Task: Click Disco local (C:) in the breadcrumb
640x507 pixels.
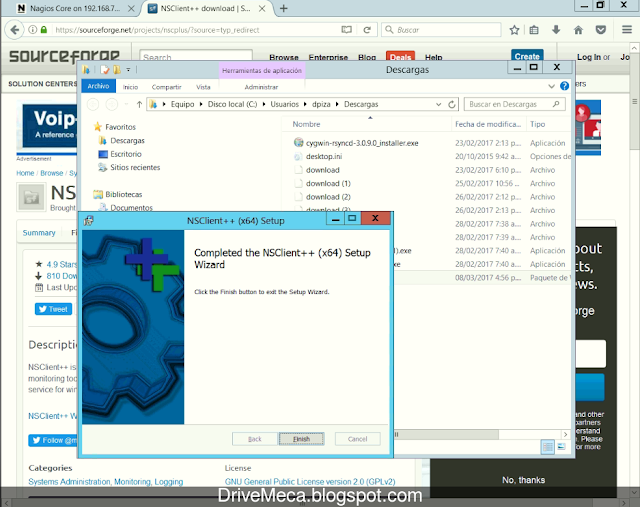Action: point(232,104)
